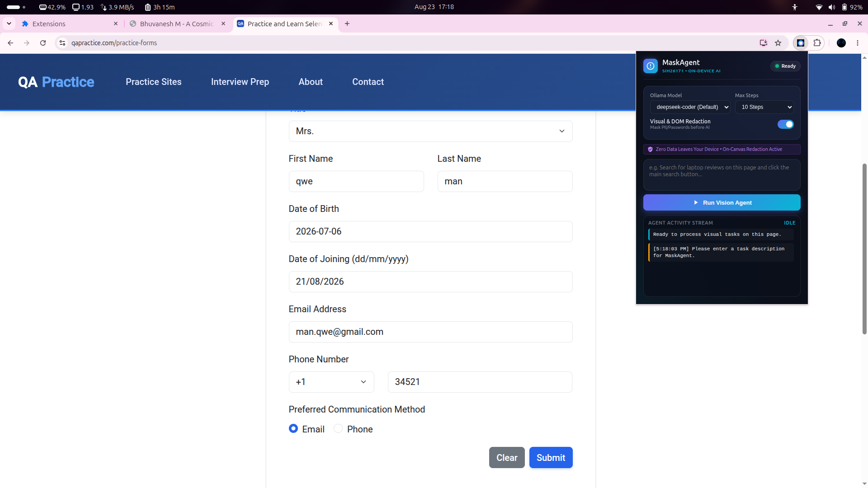Open the Extensions puzzle icon
Viewport: 868px width, 488px height.
817,43
